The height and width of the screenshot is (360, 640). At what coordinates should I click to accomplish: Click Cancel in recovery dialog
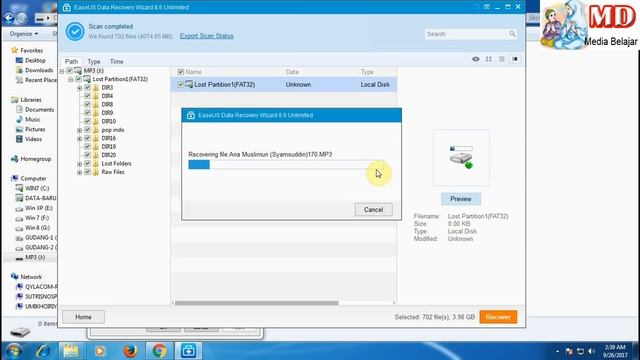pyautogui.click(x=373, y=209)
